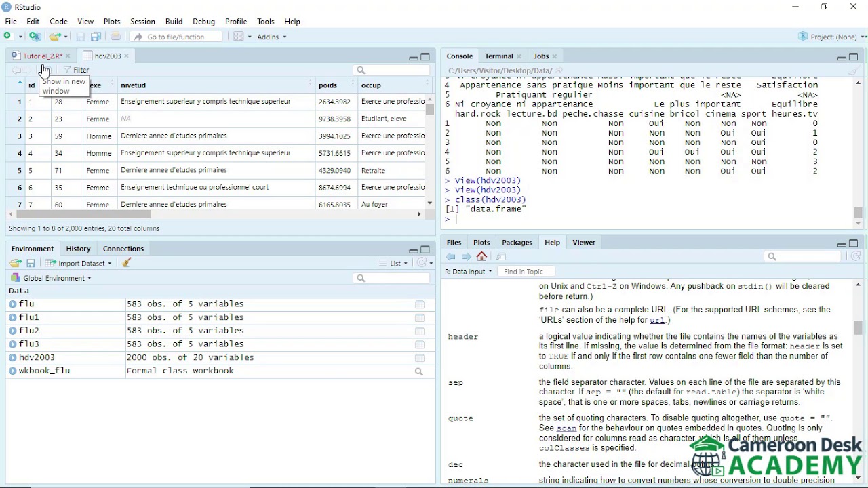The height and width of the screenshot is (488, 868).
Task: Show help topic in new window
Action: (x=501, y=257)
